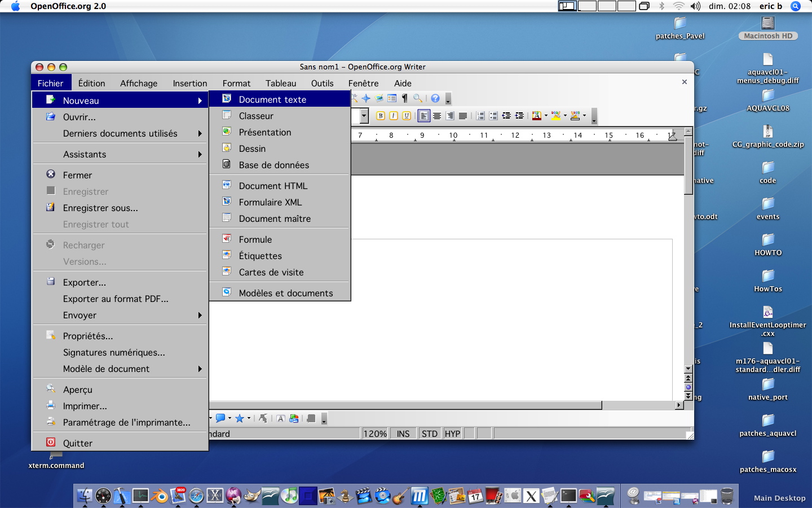Open the Fichier menu
Screen dimensions: 812x508
click(50, 83)
